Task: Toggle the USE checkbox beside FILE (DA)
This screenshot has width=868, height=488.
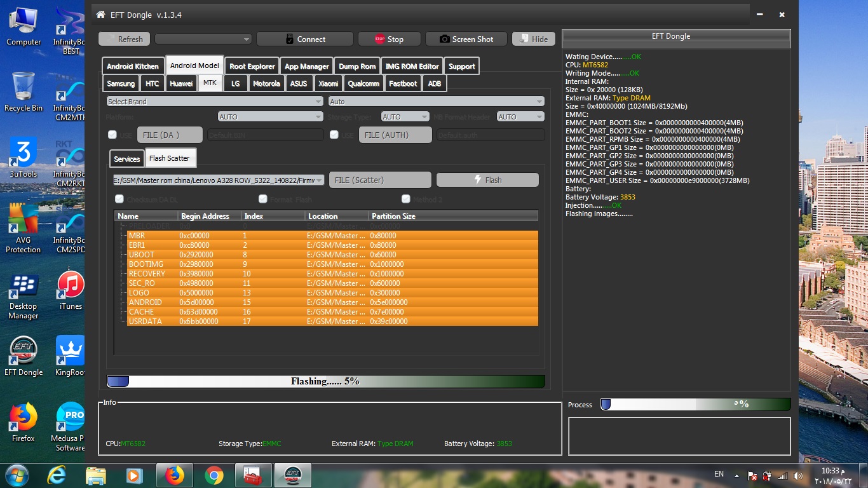Action: pyautogui.click(x=112, y=135)
